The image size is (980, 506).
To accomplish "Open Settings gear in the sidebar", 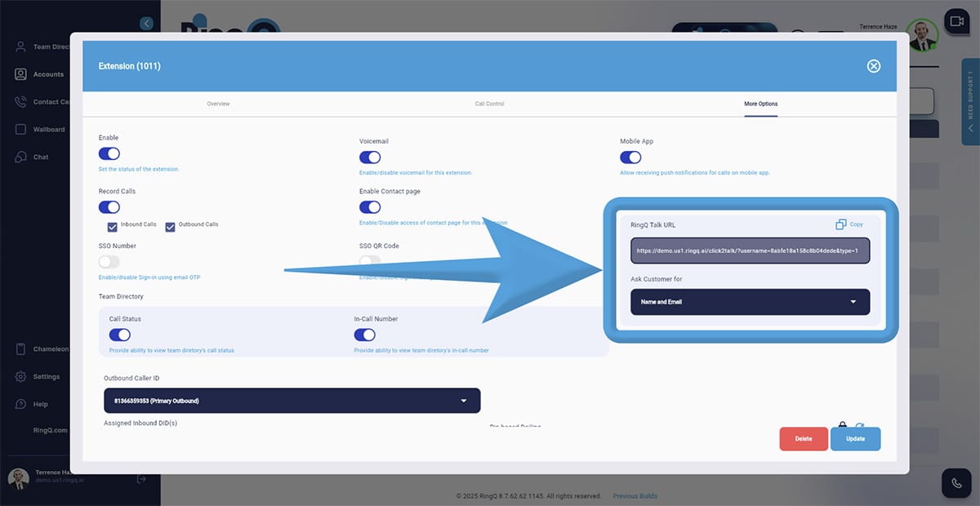I will click(46, 377).
